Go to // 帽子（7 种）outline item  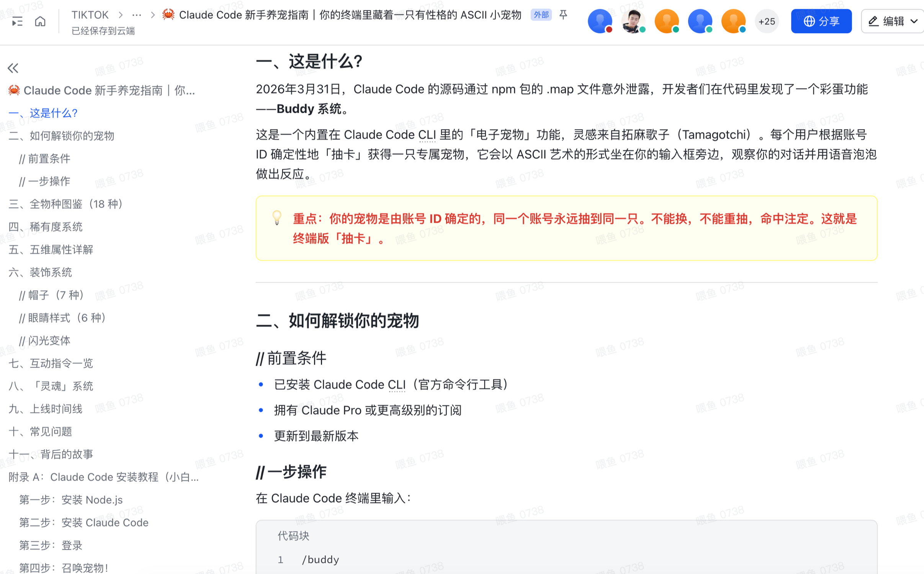[52, 295]
